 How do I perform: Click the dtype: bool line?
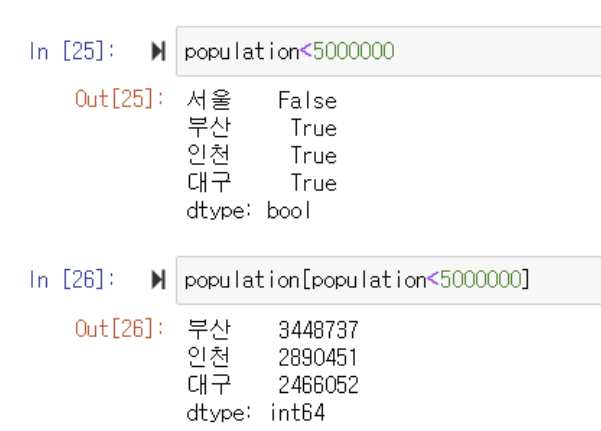click(x=248, y=211)
